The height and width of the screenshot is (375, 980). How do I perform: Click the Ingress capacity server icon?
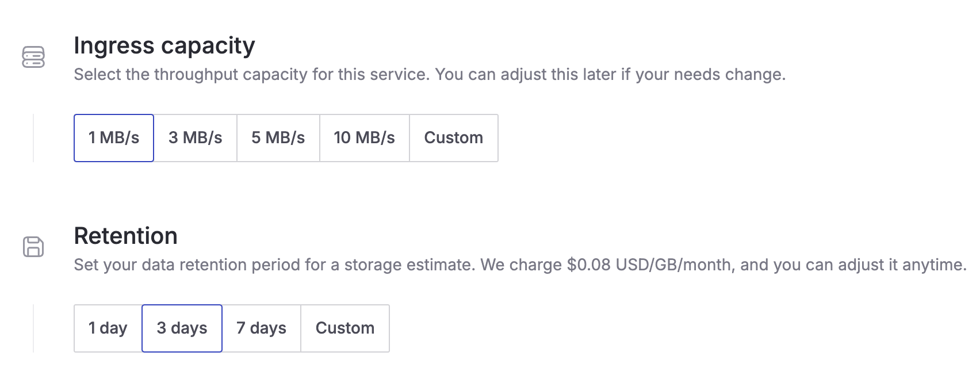[x=33, y=57]
